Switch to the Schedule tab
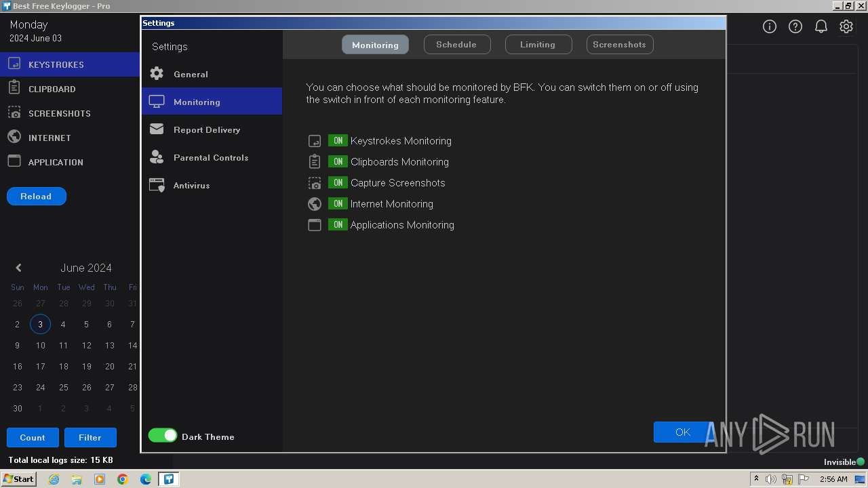This screenshot has height=488, width=868. point(456,44)
